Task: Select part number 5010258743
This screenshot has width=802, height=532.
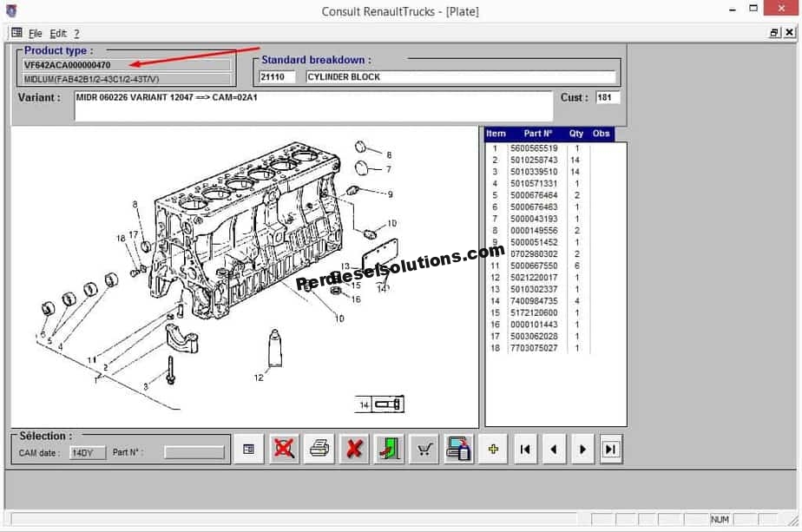Action: (534, 160)
